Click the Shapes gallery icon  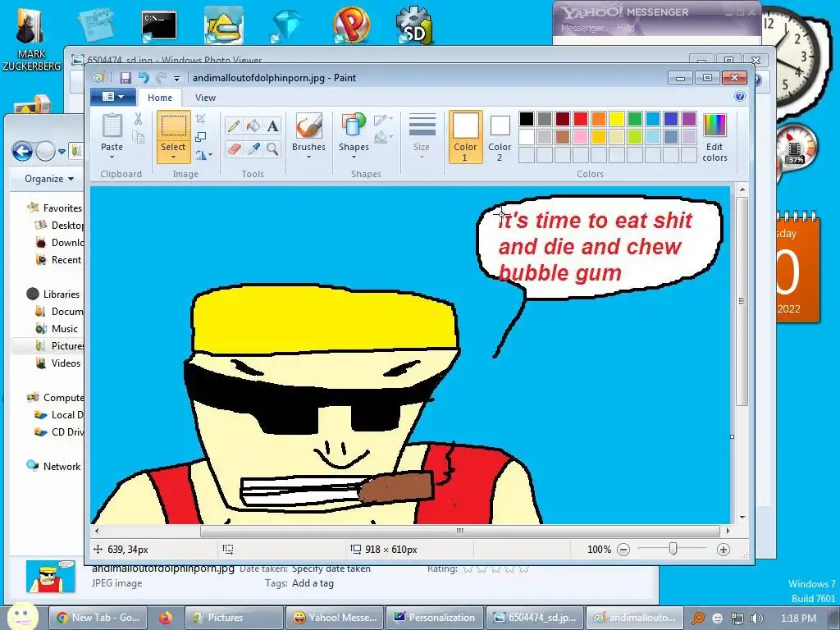pyautogui.click(x=354, y=126)
